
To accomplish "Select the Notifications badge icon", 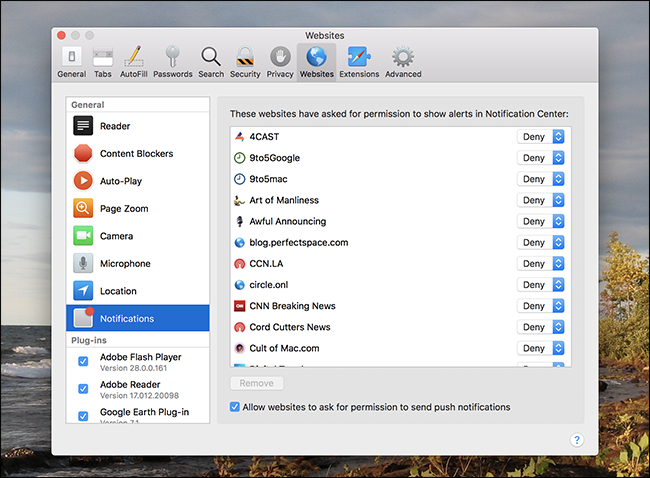I will 83,318.
